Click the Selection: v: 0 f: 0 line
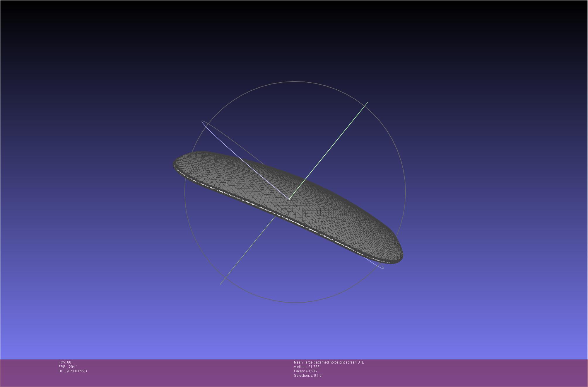This screenshot has height=387, width=588. 307,376
